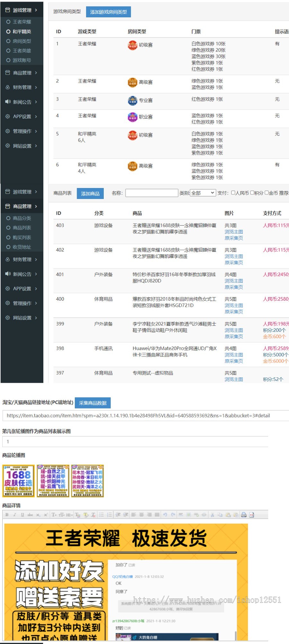Open the 王者英雄 sidebar submenu item
The width and height of the screenshot is (289, 644).
point(22,51)
